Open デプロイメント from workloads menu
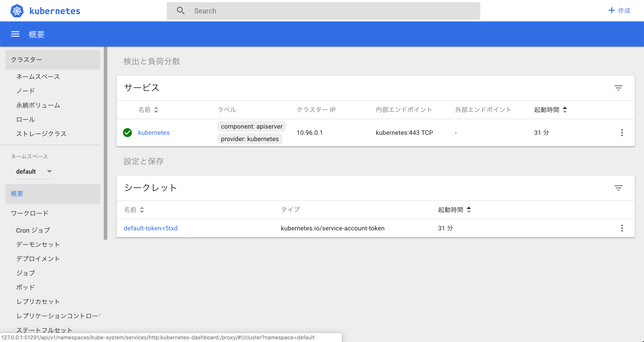The width and height of the screenshot is (644, 342). [38, 259]
